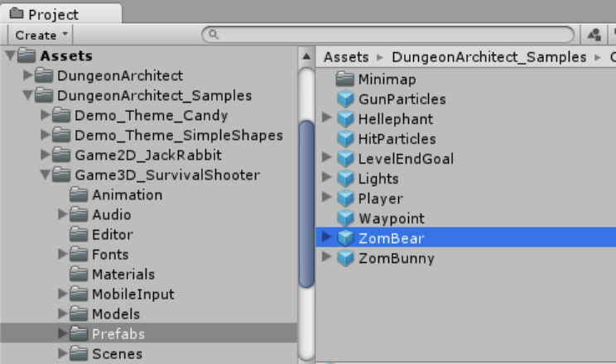The image size is (616, 364).
Task: Select the GunParticles prefab name
Action: point(402,99)
